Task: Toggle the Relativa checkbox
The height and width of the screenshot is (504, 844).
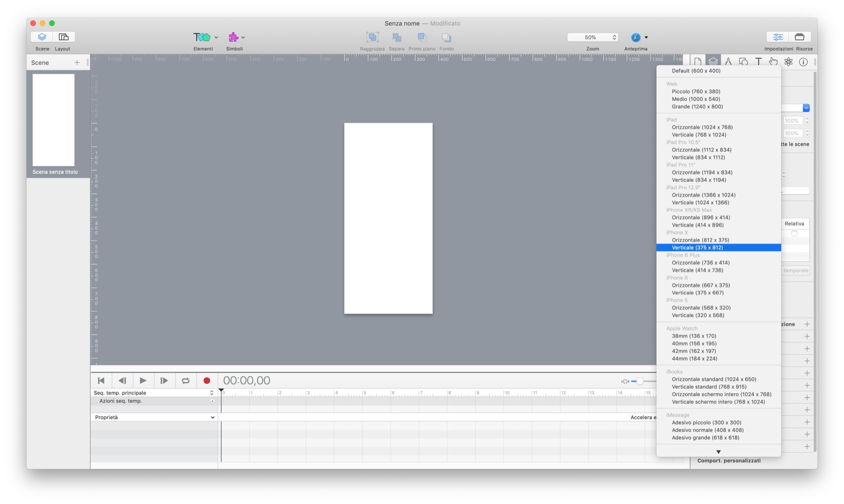Action: 794,234
